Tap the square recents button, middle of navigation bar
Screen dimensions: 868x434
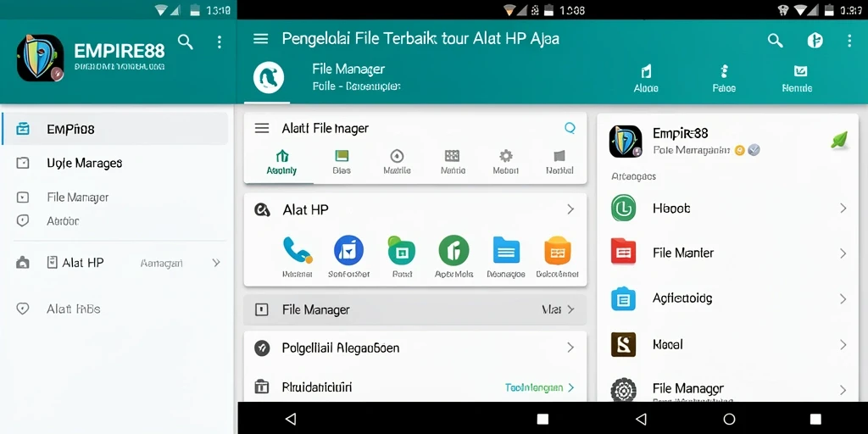pyautogui.click(x=543, y=419)
